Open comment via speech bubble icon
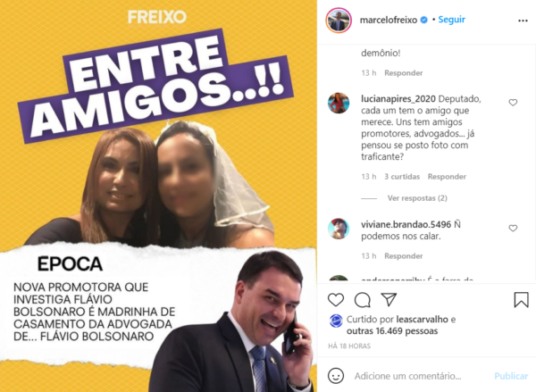536x392 pixels. click(363, 300)
